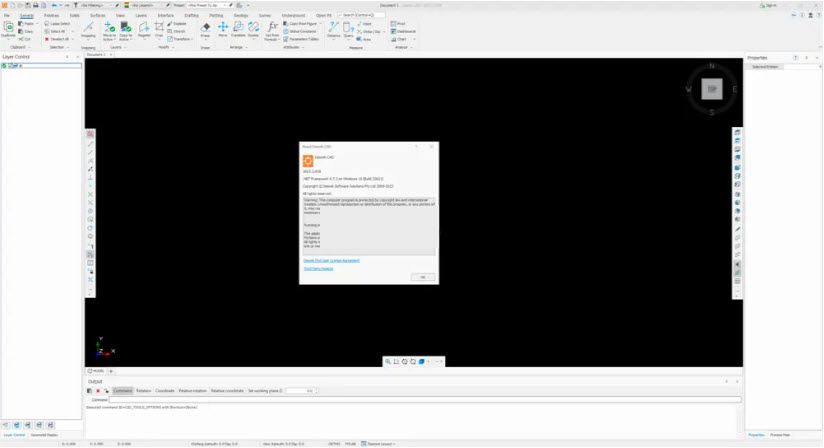Viewport: 824px width, 448px height.
Task: Click the red X in Output toolbar
Action: [x=98, y=391]
